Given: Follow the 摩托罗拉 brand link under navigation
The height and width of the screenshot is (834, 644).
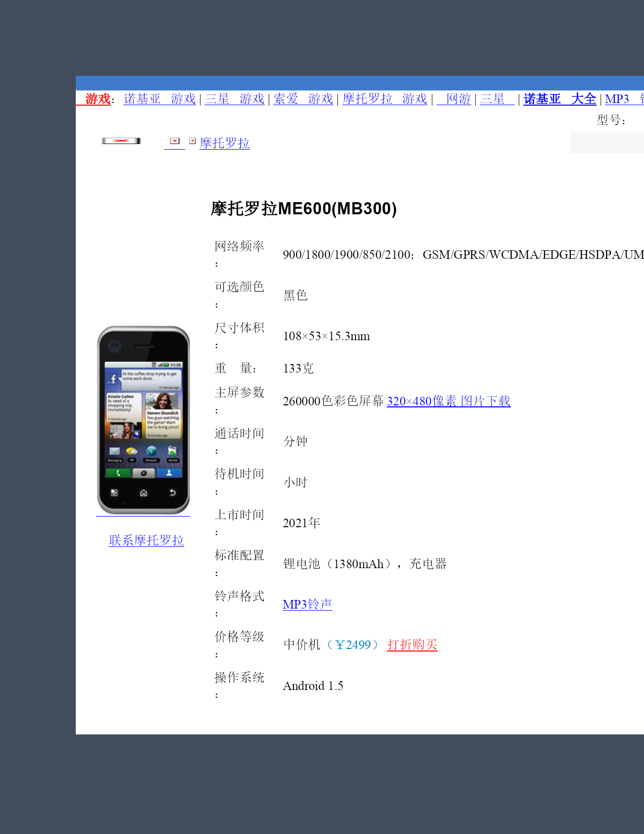Looking at the screenshot, I should pos(225,143).
